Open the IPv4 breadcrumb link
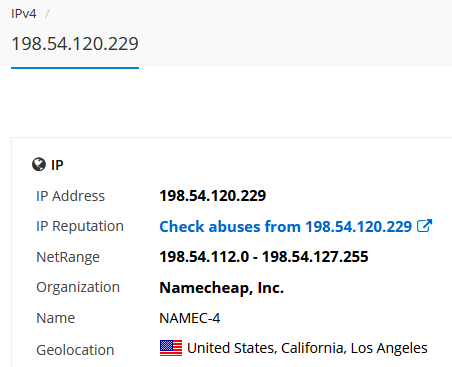Viewport: 452px width, 367px height. click(24, 14)
